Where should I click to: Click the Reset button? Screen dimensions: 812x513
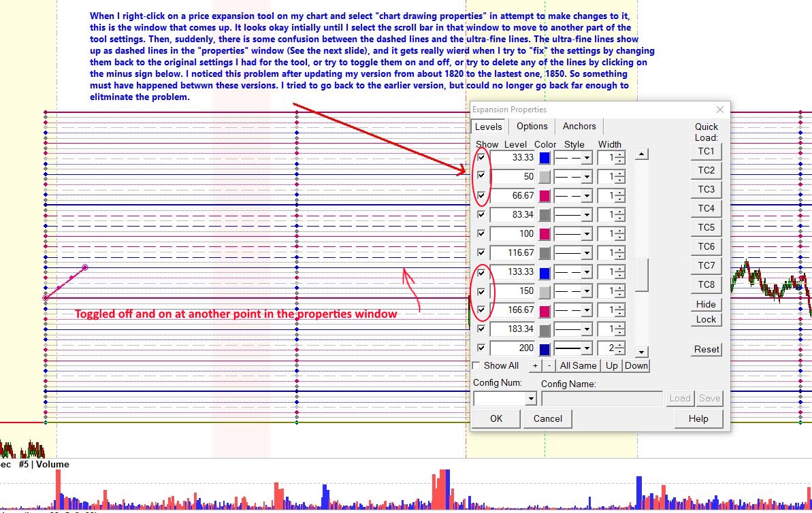pyautogui.click(x=707, y=350)
